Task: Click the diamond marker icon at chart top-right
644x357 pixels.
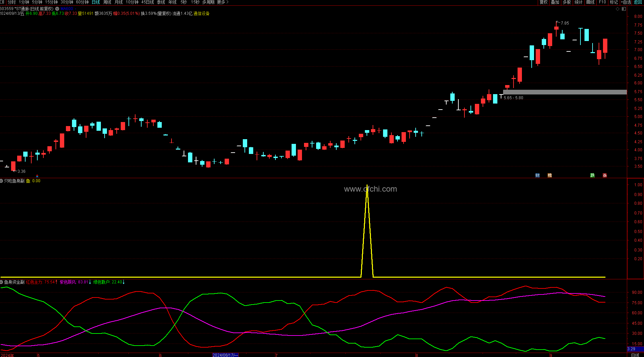Action: tap(617, 9)
